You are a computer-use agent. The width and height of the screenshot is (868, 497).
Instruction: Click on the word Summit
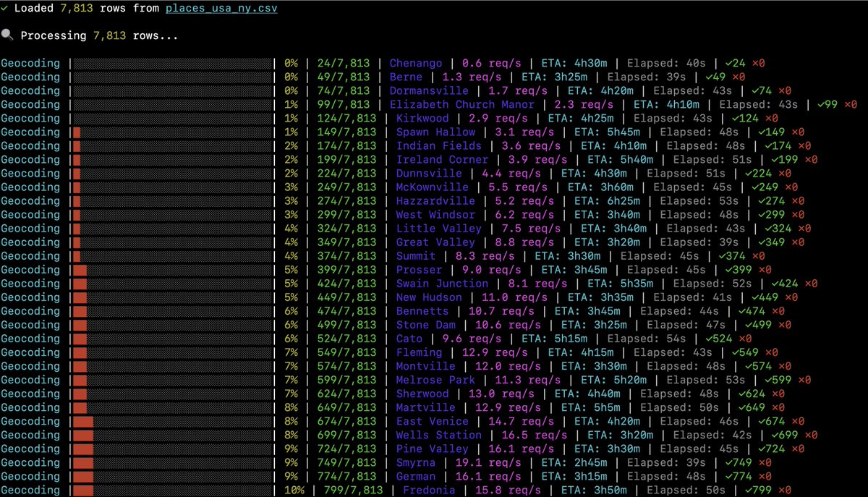coord(416,256)
